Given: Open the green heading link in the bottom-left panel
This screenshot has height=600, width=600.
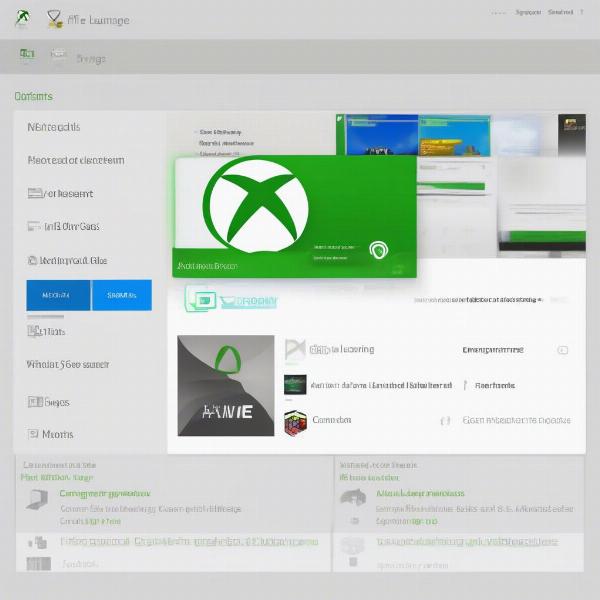Looking at the screenshot, I should pyautogui.click(x=105, y=494).
